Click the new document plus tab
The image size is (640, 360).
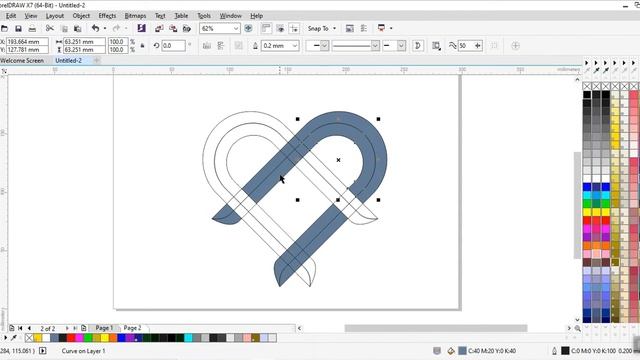coord(97,60)
